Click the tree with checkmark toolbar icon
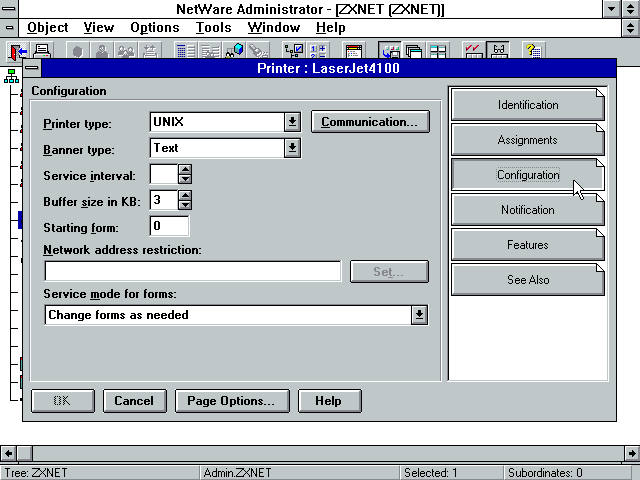640x480 pixels. point(294,51)
